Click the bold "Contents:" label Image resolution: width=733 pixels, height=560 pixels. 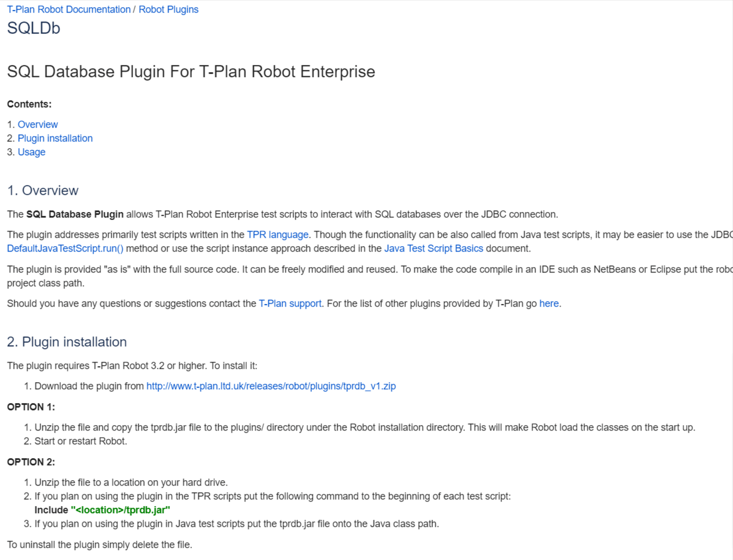29,104
